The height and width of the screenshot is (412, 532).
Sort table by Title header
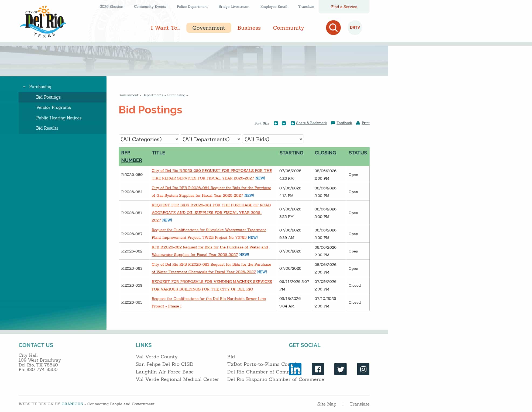pyautogui.click(x=158, y=153)
